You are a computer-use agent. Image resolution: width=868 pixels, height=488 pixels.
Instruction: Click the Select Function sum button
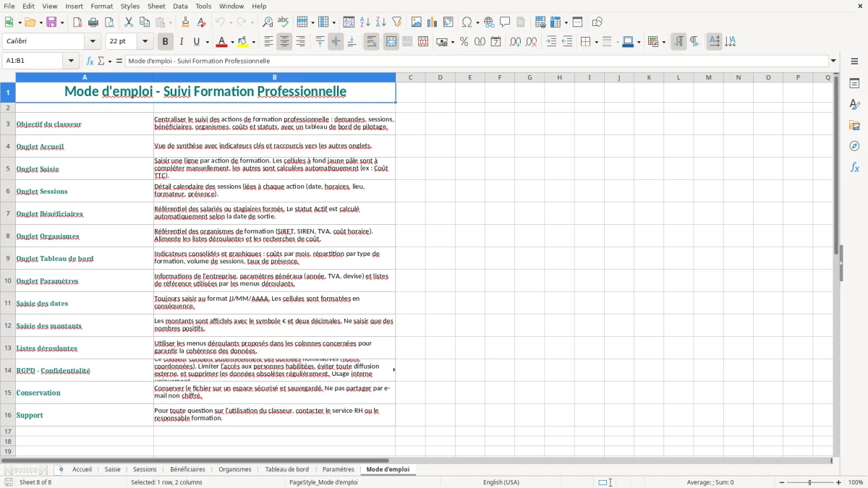[101, 61]
